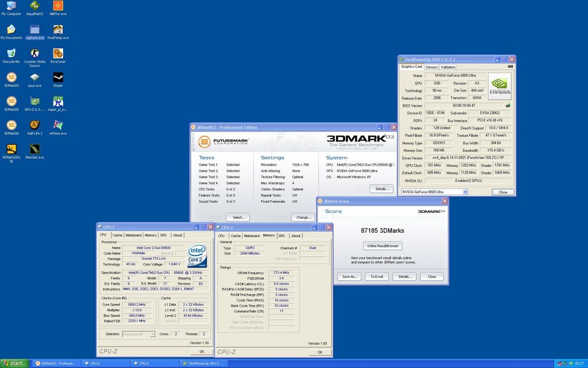588x368 pixels.
Task: Open the Counter-Strike Source desktop icon
Action: click(34, 58)
